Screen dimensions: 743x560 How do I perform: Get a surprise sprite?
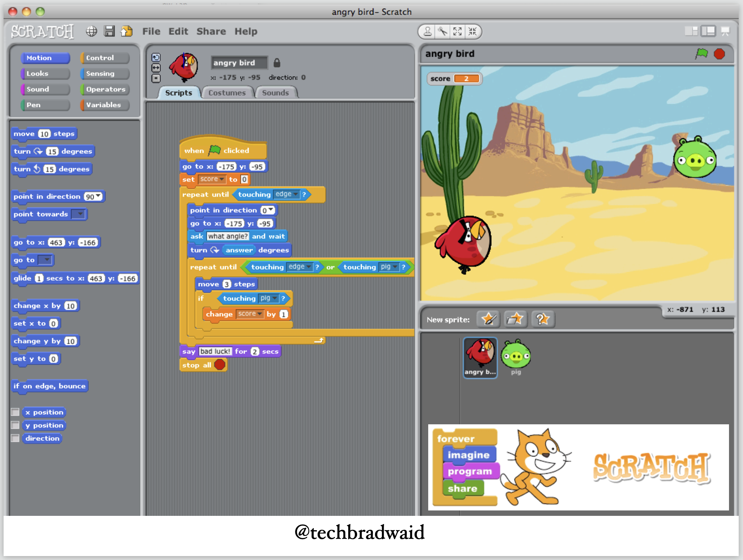[543, 319]
